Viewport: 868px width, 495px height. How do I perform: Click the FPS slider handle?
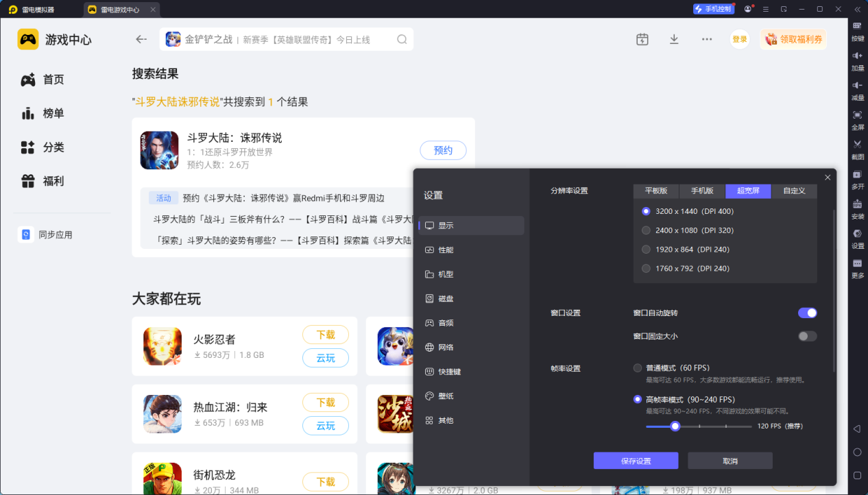click(x=675, y=426)
